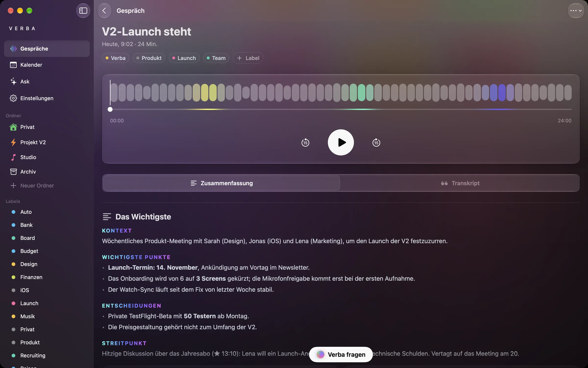Image resolution: width=588 pixels, height=368 pixels.
Task: Open Kalender in the sidebar
Action: point(47,65)
